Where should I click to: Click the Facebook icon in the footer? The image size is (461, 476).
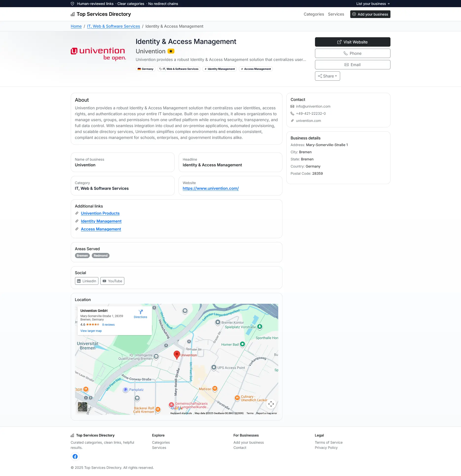point(75,457)
